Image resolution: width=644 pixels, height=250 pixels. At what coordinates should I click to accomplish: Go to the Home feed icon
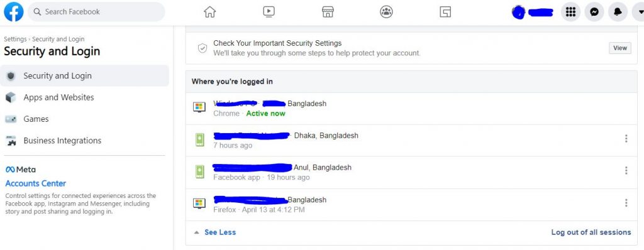pyautogui.click(x=210, y=12)
